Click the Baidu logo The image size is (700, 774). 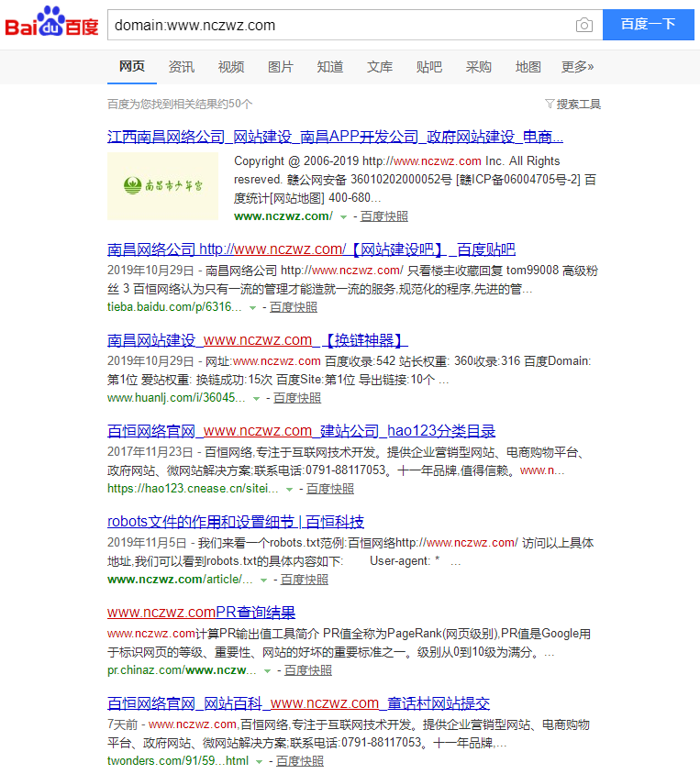[x=51, y=21]
